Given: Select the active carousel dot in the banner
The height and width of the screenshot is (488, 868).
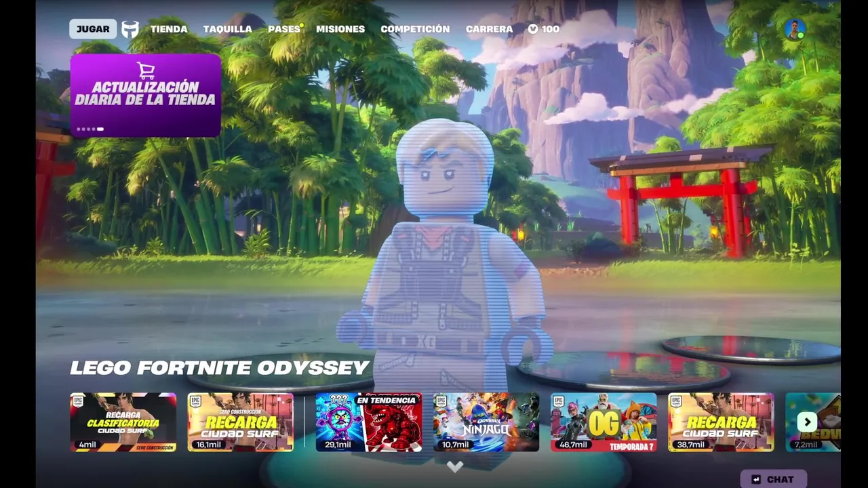Looking at the screenshot, I should coord(100,129).
